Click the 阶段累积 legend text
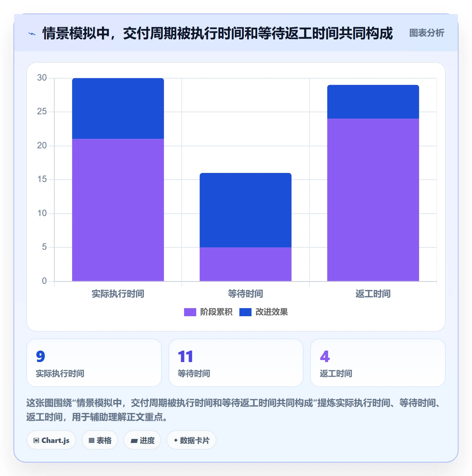This screenshot has height=476, width=472. 216,312
